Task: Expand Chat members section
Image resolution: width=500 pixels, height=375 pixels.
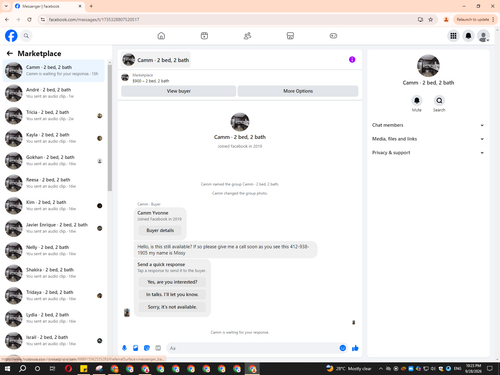Action: [428, 125]
